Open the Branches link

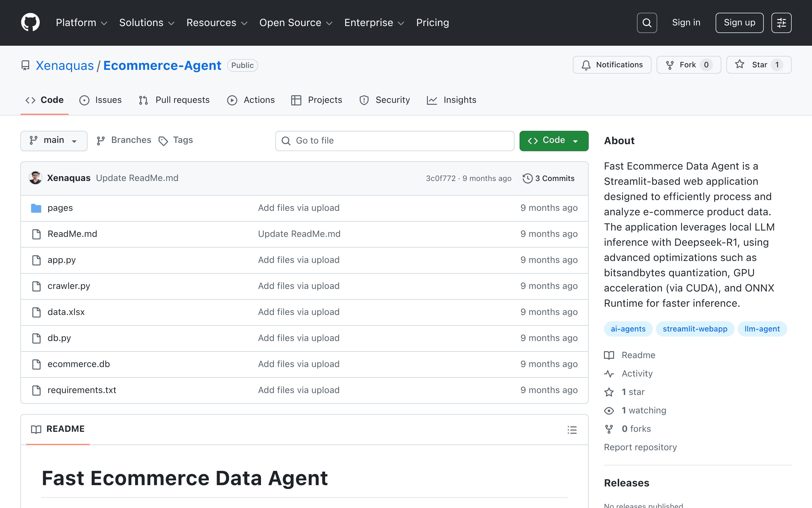[x=124, y=140]
